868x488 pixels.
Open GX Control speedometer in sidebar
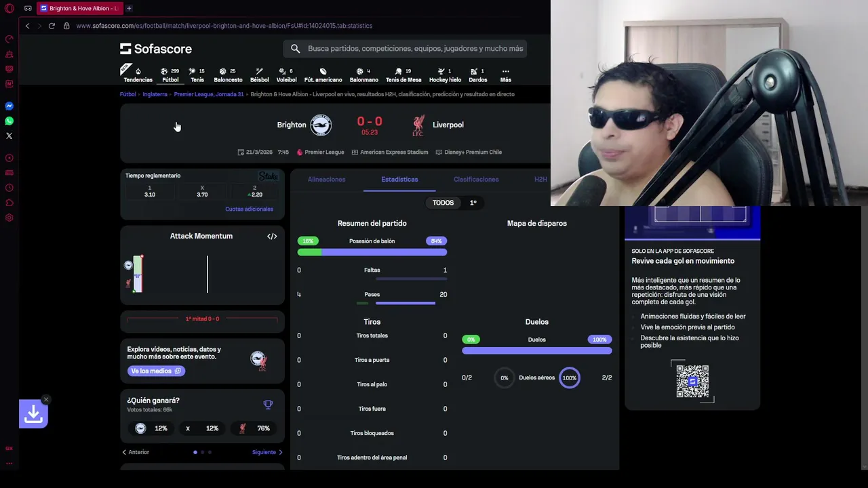(9, 39)
